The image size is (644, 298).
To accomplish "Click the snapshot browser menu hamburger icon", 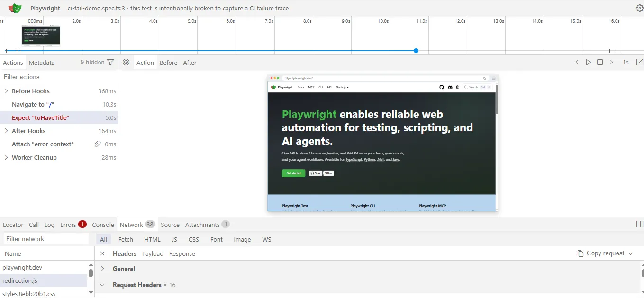I will [x=494, y=78].
